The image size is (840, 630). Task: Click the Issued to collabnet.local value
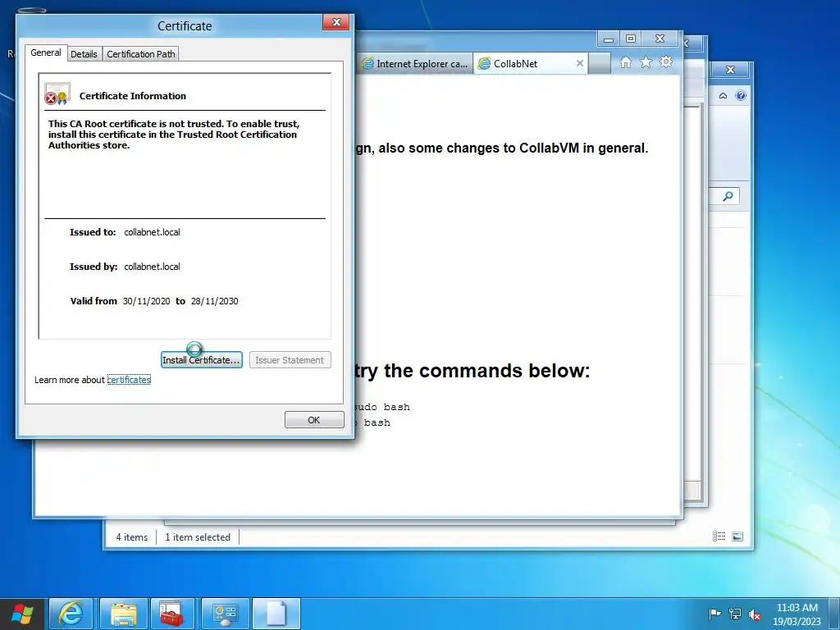[152, 232]
